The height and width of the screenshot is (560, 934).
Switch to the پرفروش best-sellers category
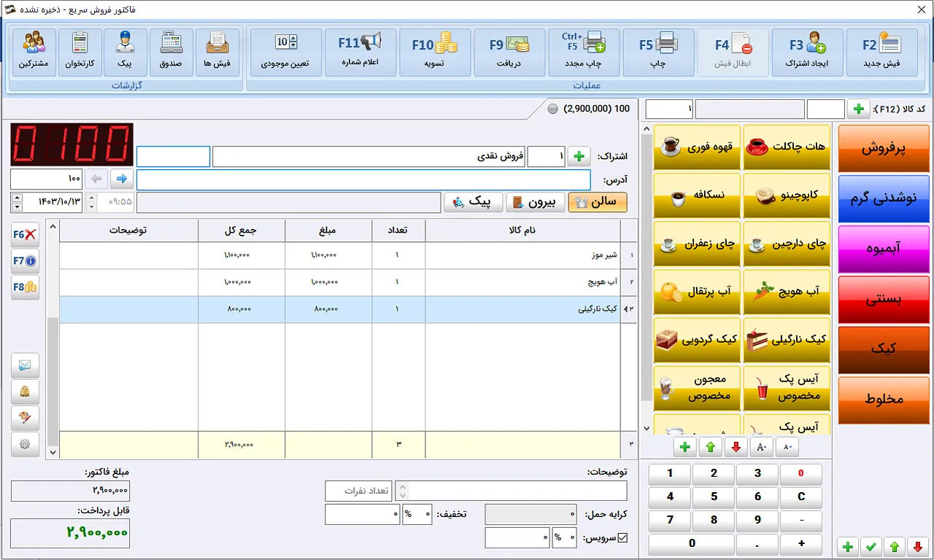point(884,148)
